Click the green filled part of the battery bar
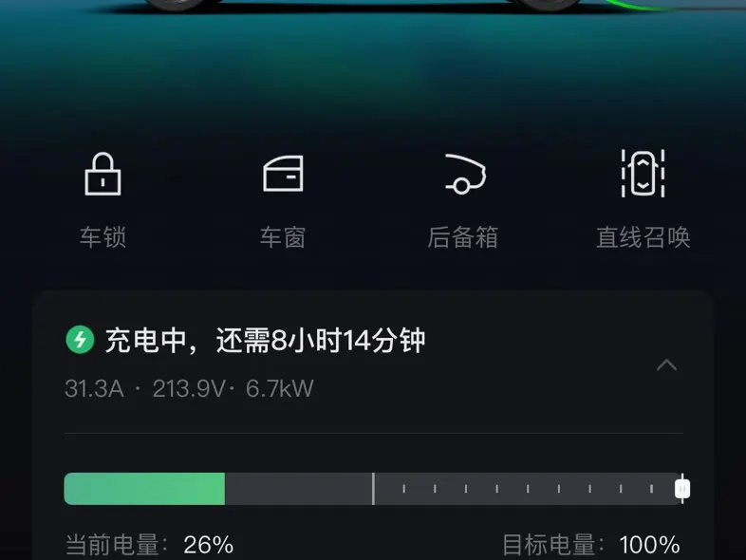This screenshot has width=746, height=560. pos(144,489)
